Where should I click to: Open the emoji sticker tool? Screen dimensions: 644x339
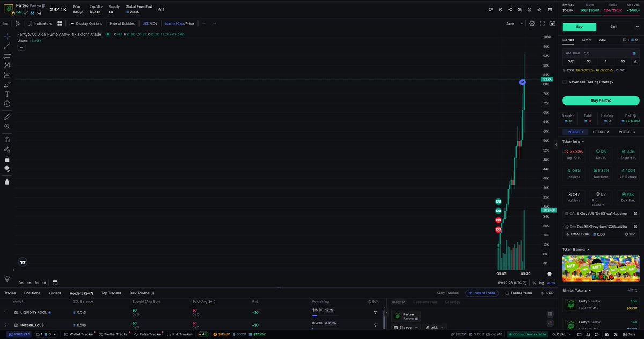click(7, 104)
